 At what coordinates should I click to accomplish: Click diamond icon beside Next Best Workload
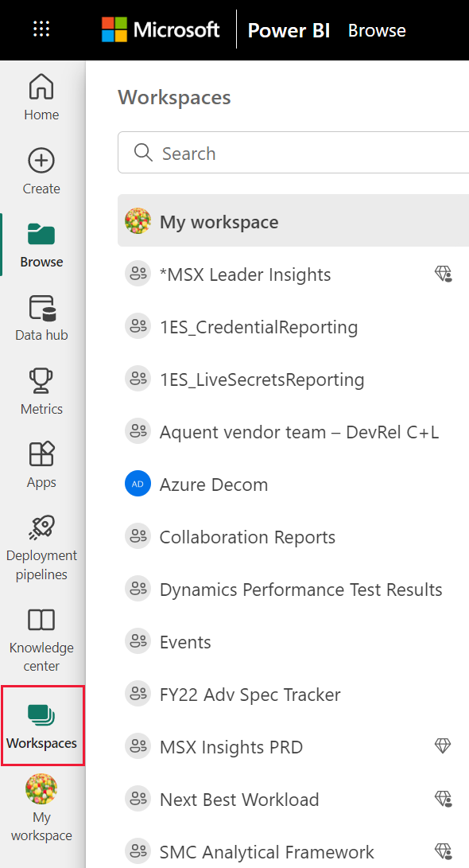[x=443, y=799]
